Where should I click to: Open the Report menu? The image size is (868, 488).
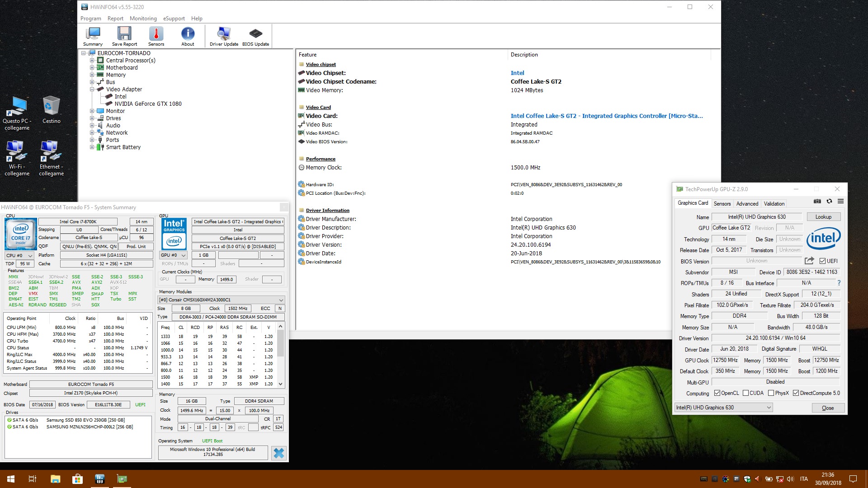[115, 19]
